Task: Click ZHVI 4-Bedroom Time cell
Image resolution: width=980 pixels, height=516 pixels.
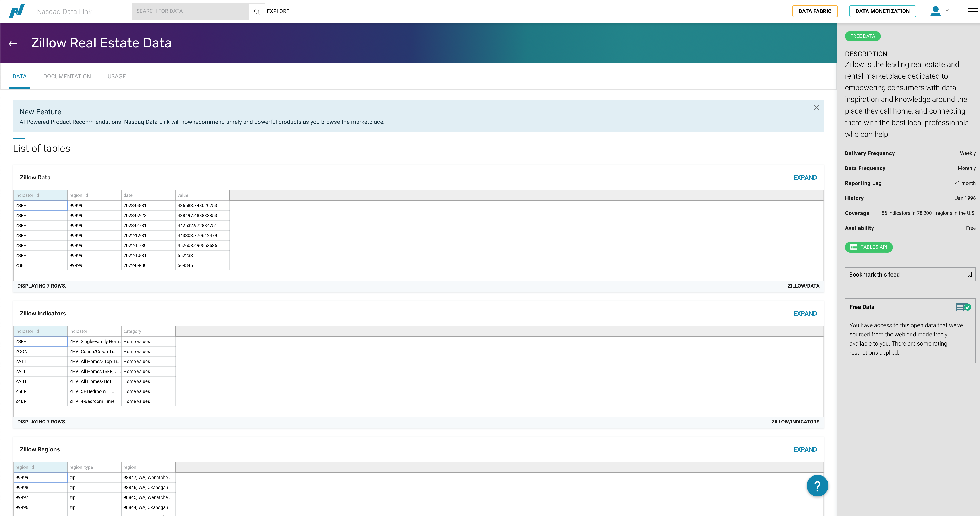Action: (94, 401)
